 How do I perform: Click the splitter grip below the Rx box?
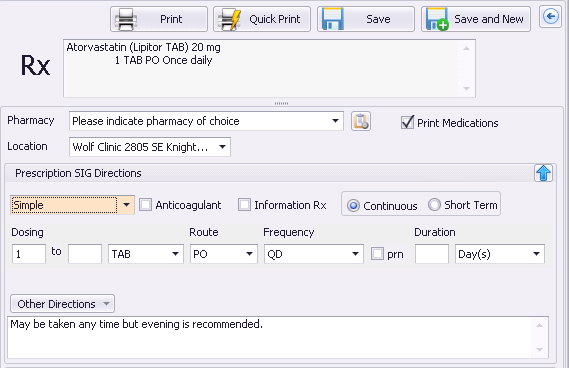pyautogui.click(x=281, y=103)
